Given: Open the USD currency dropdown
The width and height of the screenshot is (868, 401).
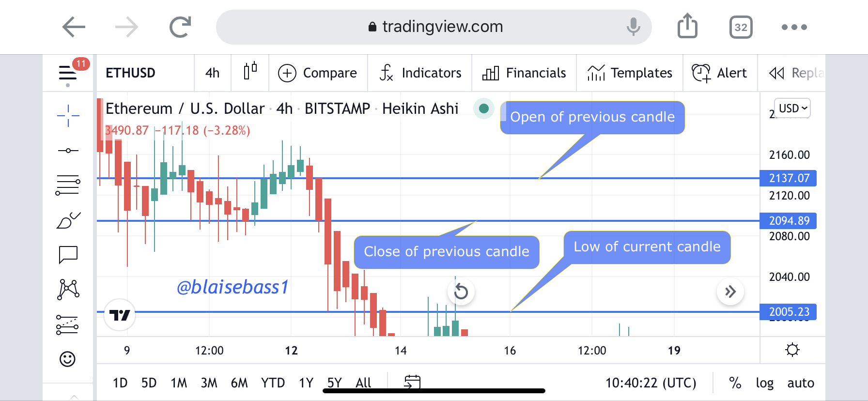Looking at the screenshot, I should [792, 108].
